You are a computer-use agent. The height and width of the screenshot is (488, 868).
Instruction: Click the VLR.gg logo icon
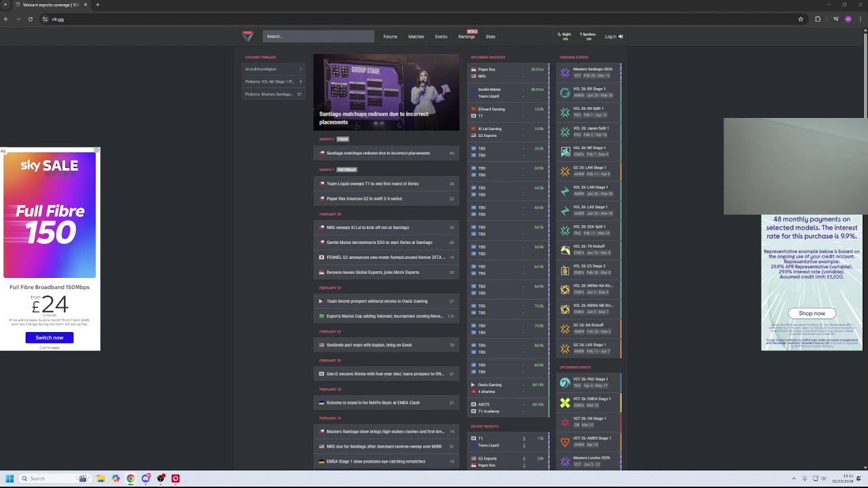coord(248,36)
